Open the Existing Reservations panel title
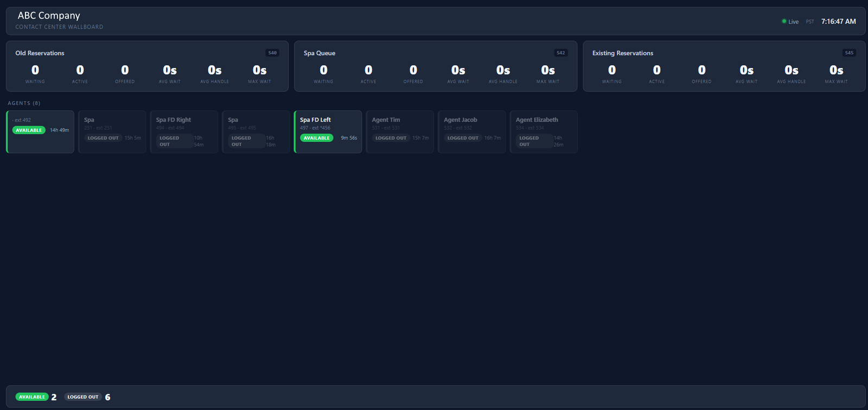868x410 pixels. click(622, 53)
